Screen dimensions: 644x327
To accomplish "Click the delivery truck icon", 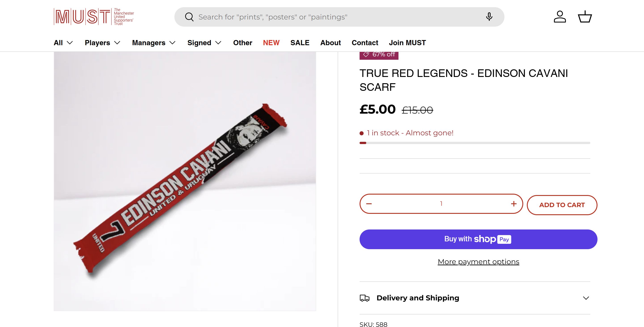I will click(364, 298).
